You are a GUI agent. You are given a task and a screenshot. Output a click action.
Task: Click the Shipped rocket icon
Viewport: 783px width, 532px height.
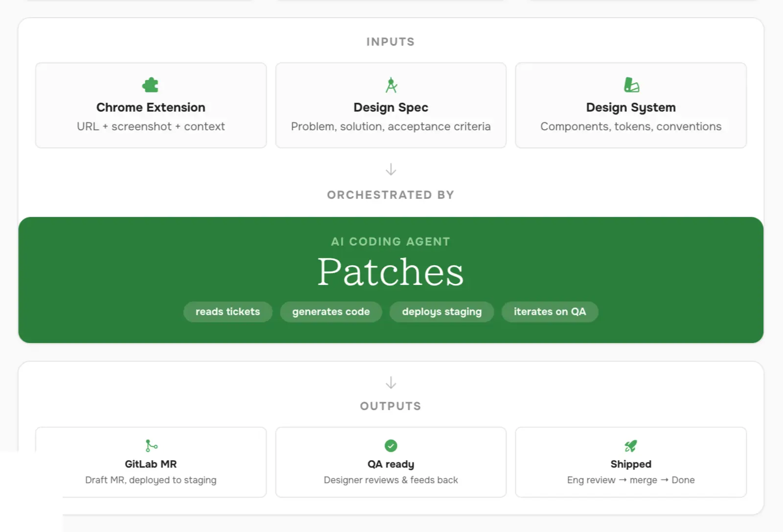tap(631, 446)
